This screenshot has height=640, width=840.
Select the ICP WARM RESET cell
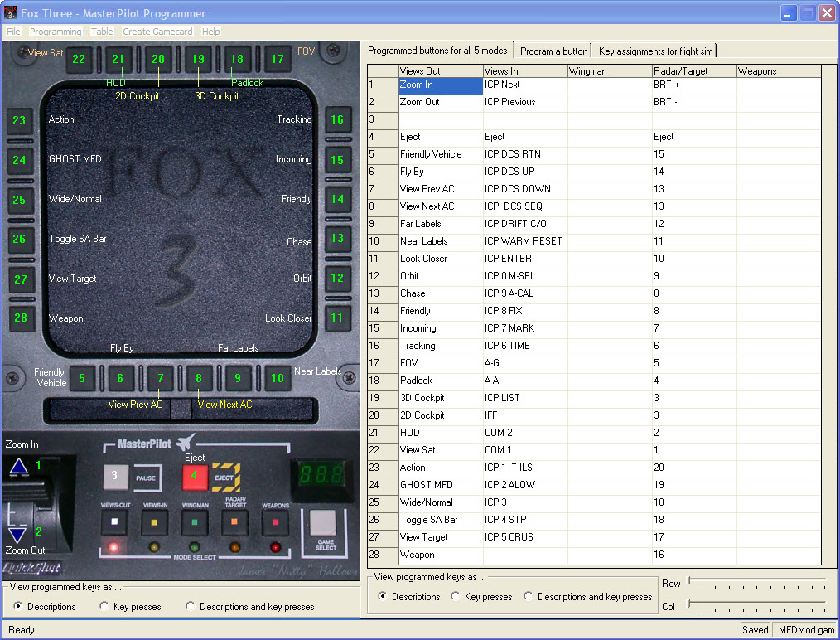click(x=525, y=241)
